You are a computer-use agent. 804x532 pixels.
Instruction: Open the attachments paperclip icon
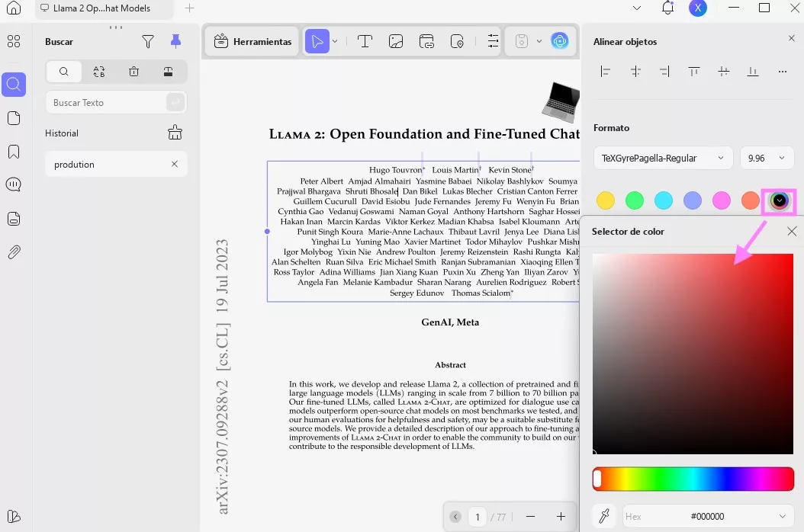point(14,252)
